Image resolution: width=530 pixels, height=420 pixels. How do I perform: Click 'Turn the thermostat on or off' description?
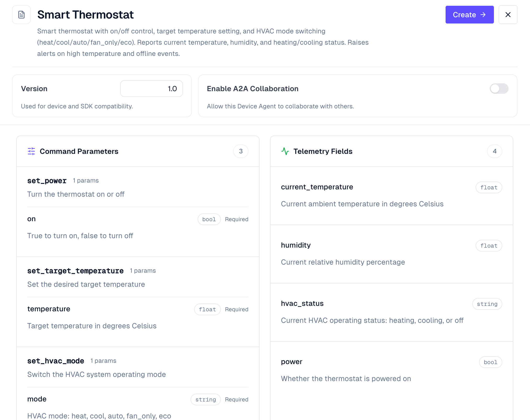pyautogui.click(x=76, y=194)
